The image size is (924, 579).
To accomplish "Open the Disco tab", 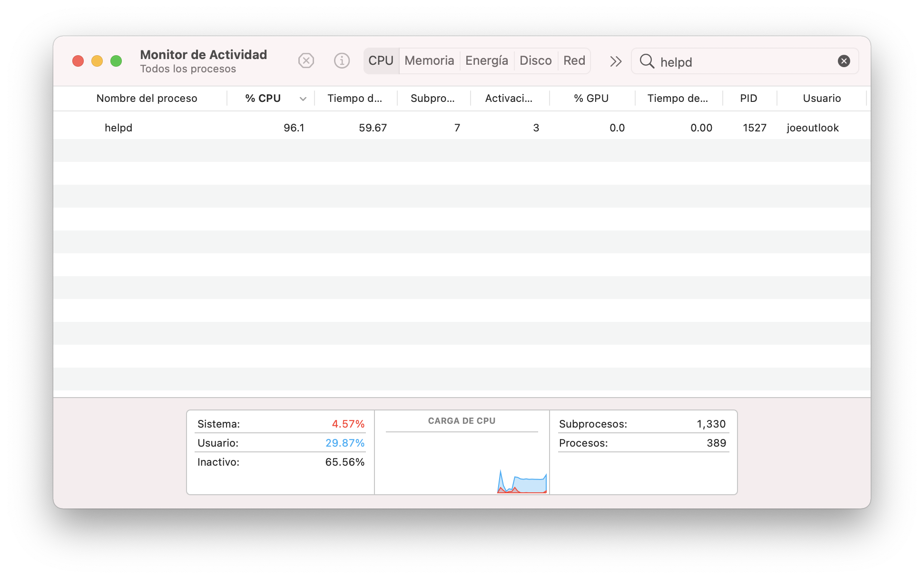I will click(535, 61).
